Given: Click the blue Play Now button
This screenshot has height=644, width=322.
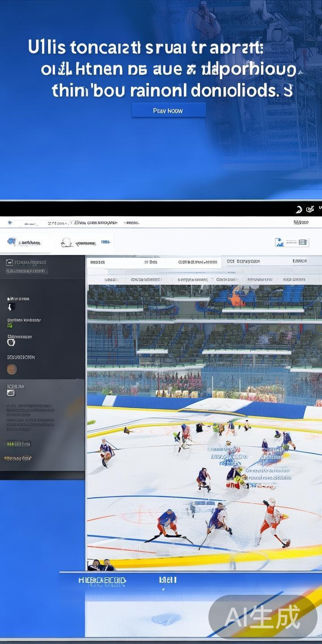Looking at the screenshot, I should click(168, 110).
